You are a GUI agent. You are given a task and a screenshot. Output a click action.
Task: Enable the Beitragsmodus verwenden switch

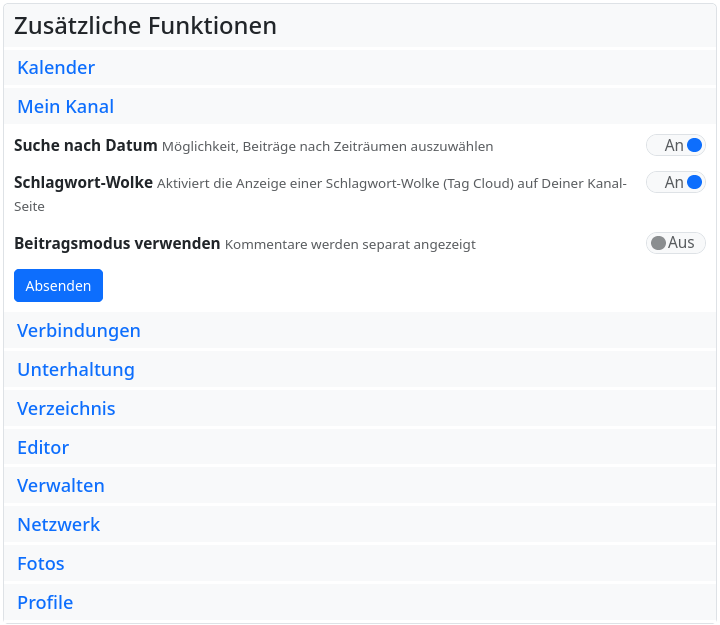pos(676,243)
